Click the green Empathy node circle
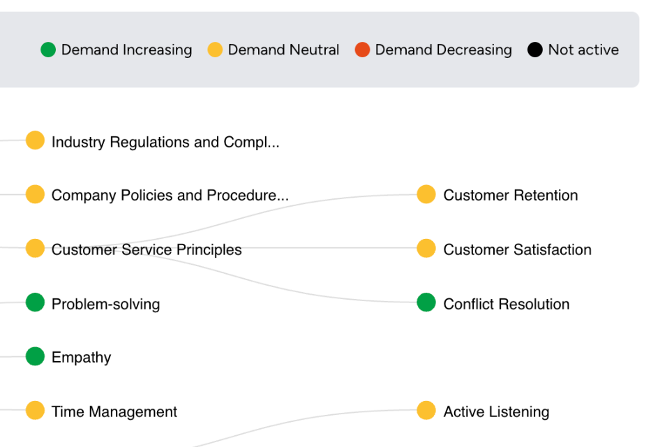The width and height of the screenshot is (650, 448). click(35, 356)
